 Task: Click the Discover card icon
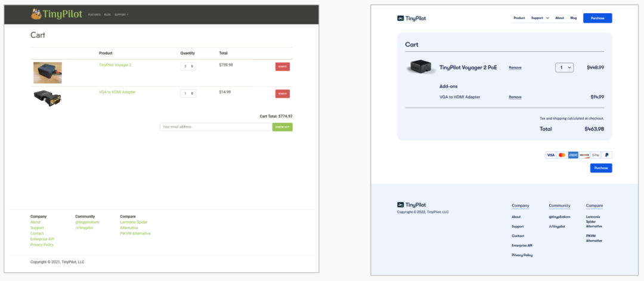click(584, 155)
